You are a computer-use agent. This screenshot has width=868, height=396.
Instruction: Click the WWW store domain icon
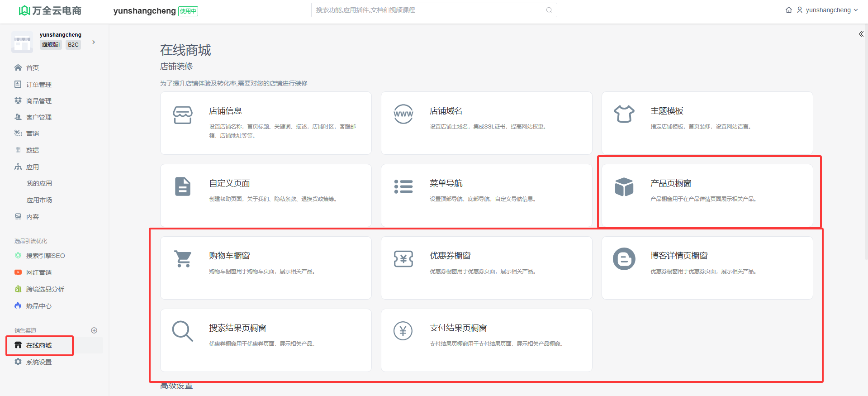(x=403, y=114)
